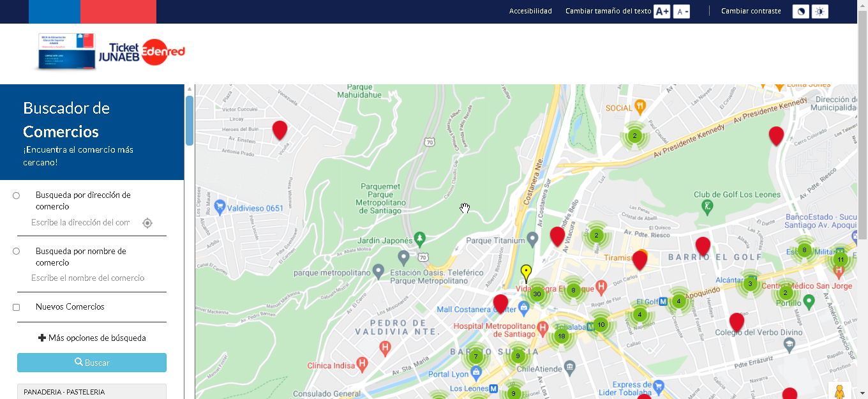The width and height of the screenshot is (868, 399).
Task: Expand Más opciones de búsqueda
Action: [92, 338]
